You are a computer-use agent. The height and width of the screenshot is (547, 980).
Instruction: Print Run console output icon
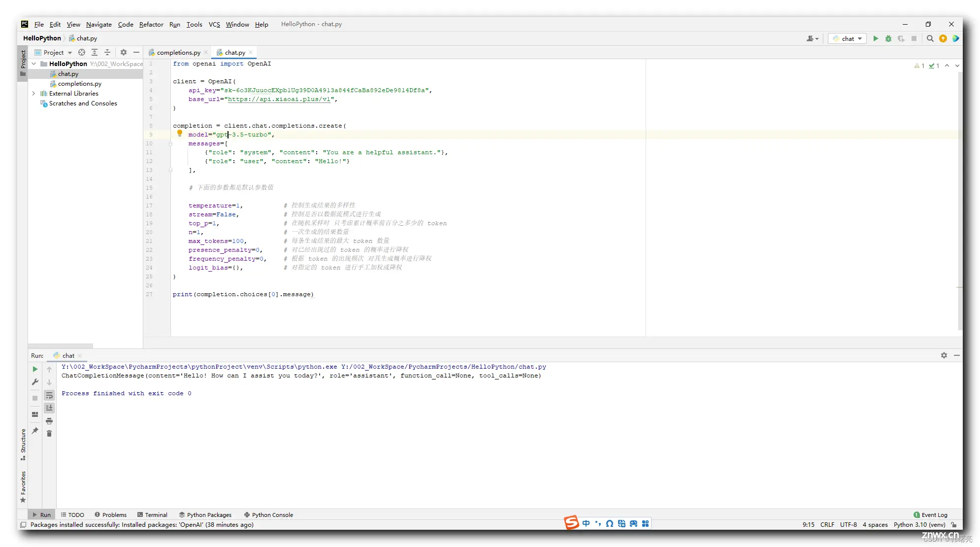49,421
